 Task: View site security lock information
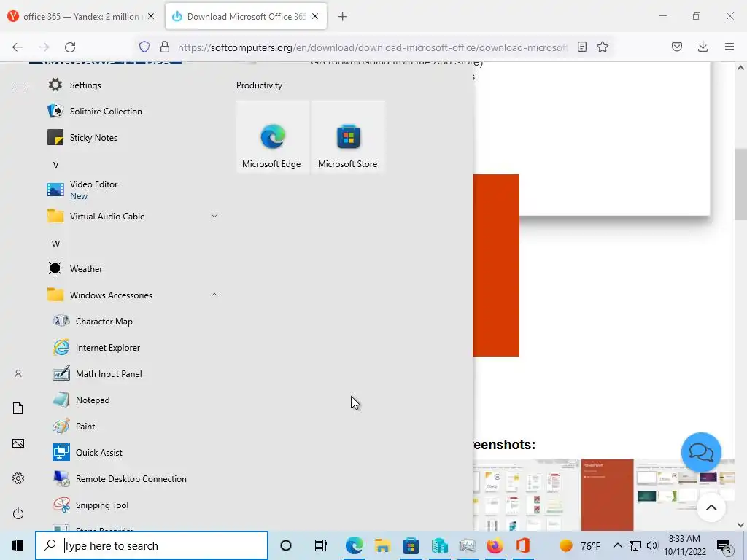pos(165,47)
